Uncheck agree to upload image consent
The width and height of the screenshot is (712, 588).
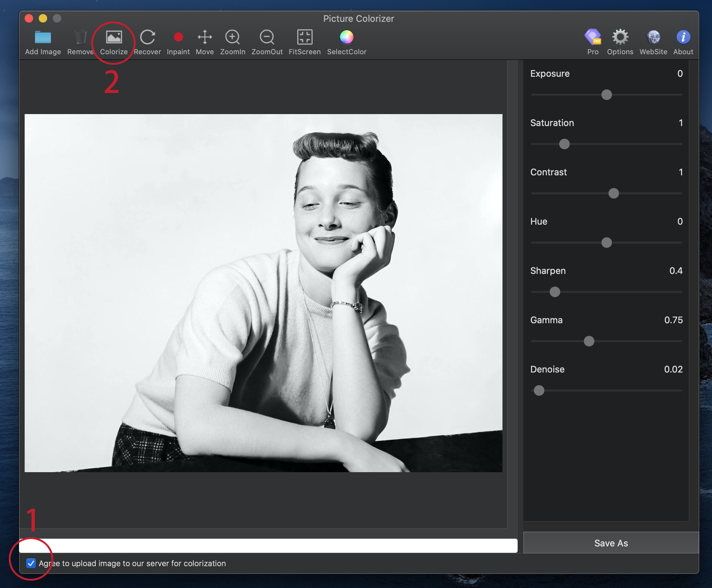click(x=31, y=563)
